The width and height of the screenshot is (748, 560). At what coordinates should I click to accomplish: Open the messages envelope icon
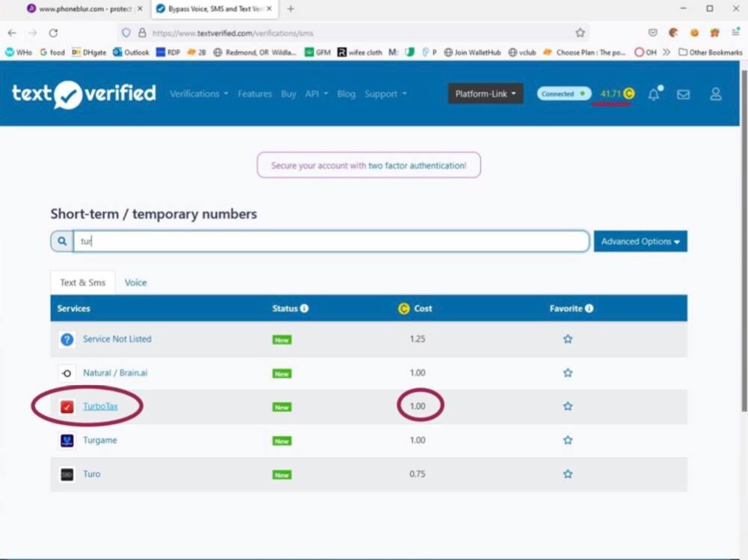[683, 94]
